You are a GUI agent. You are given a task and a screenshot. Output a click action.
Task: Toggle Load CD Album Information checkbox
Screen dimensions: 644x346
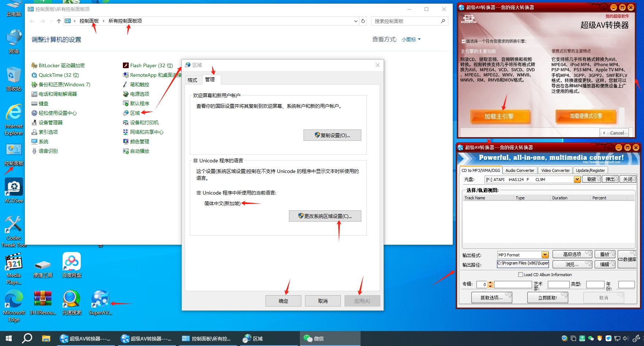pos(520,274)
